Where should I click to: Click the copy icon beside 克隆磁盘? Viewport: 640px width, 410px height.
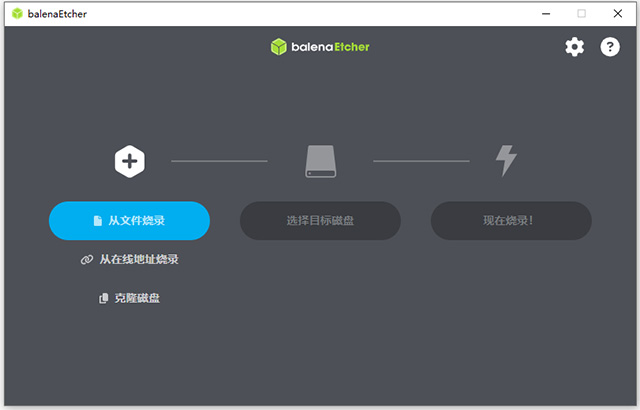(104, 298)
